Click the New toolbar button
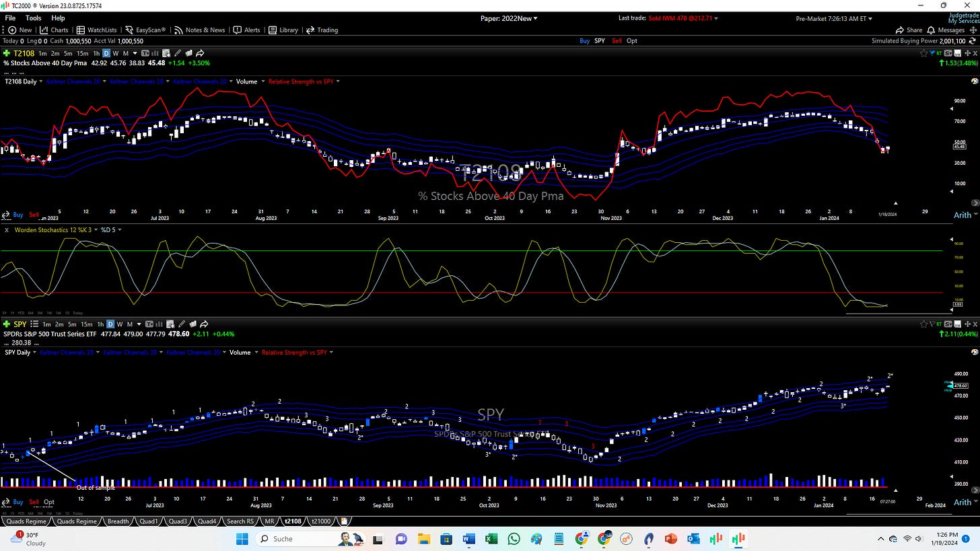 pyautogui.click(x=20, y=30)
